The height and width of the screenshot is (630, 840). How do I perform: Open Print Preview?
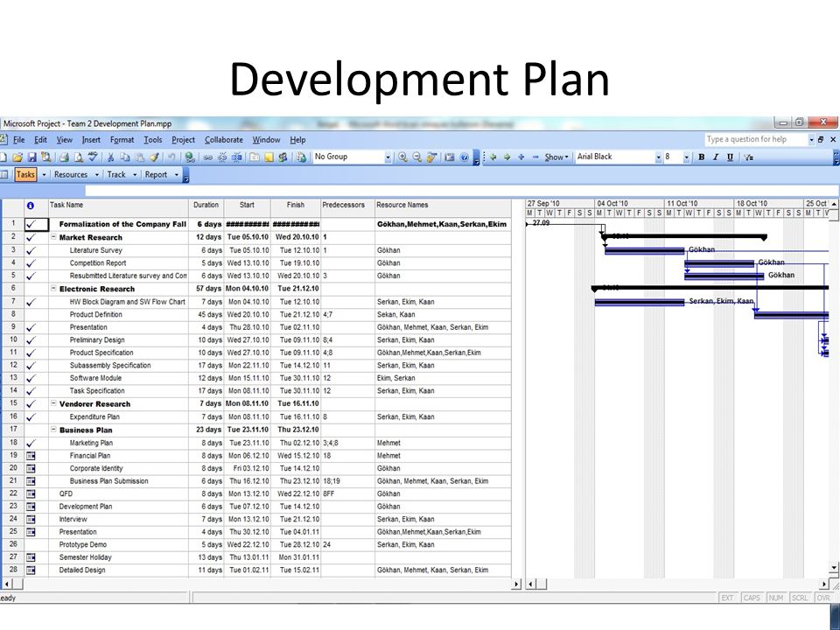point(79,157)
